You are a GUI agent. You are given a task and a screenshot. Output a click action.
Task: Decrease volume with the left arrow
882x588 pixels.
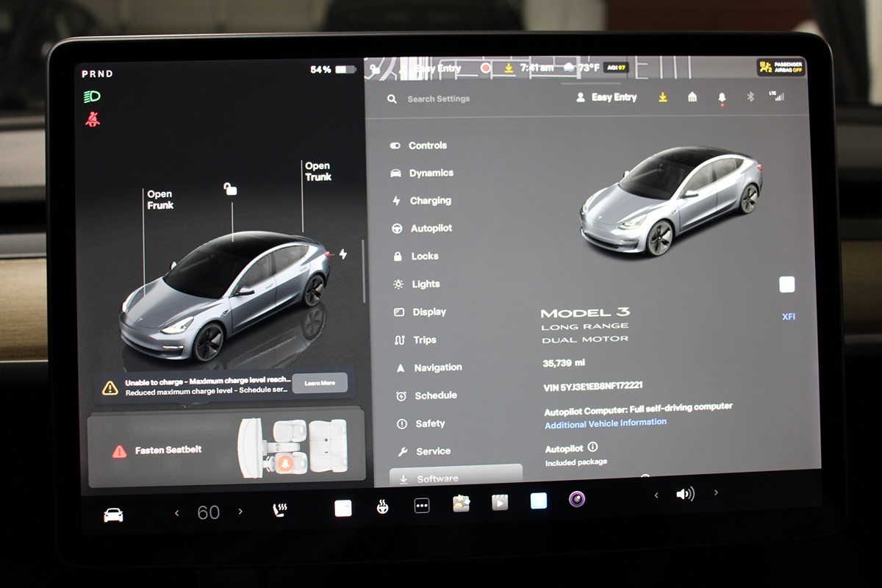(x=656, y=495)
